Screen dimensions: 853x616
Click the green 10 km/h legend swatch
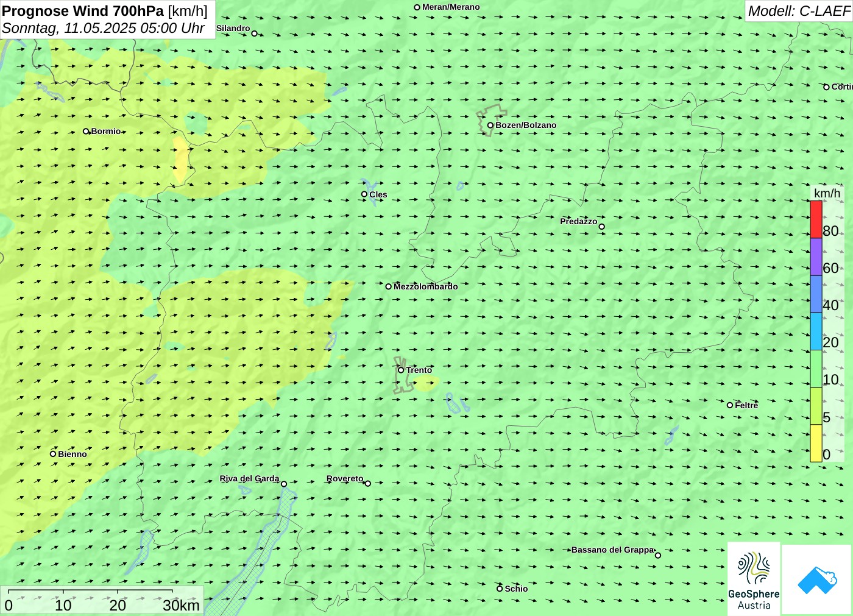click(x=816, y=369)
